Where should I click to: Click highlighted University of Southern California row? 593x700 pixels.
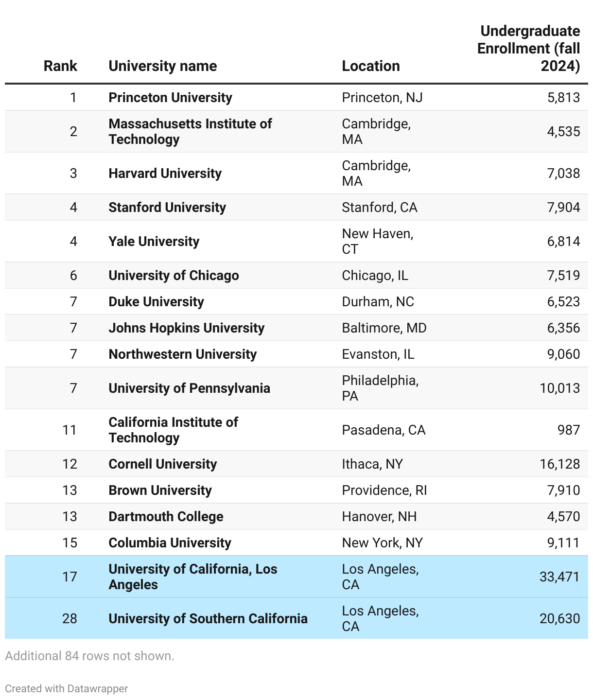click(x=296, y=619)
